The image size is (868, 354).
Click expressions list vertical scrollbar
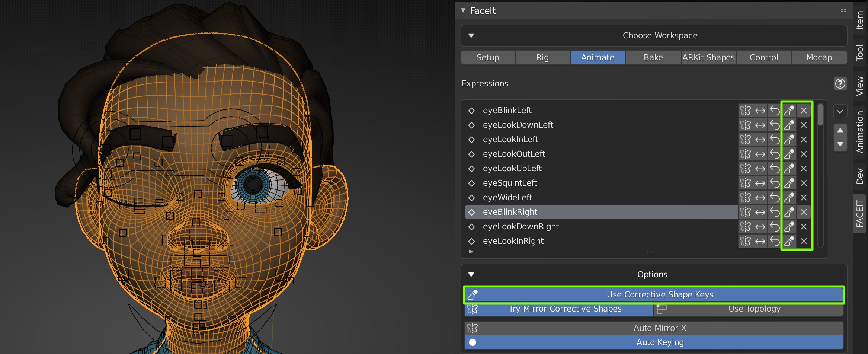[820, 115]
